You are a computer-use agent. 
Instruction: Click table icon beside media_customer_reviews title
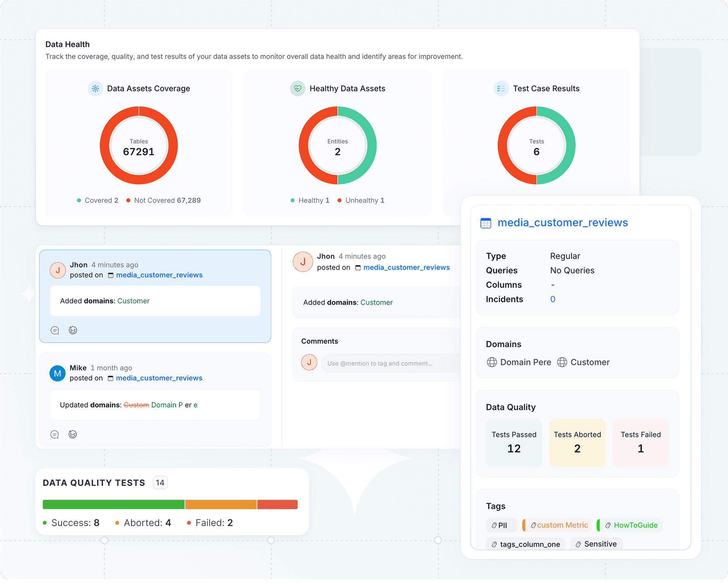486,223
